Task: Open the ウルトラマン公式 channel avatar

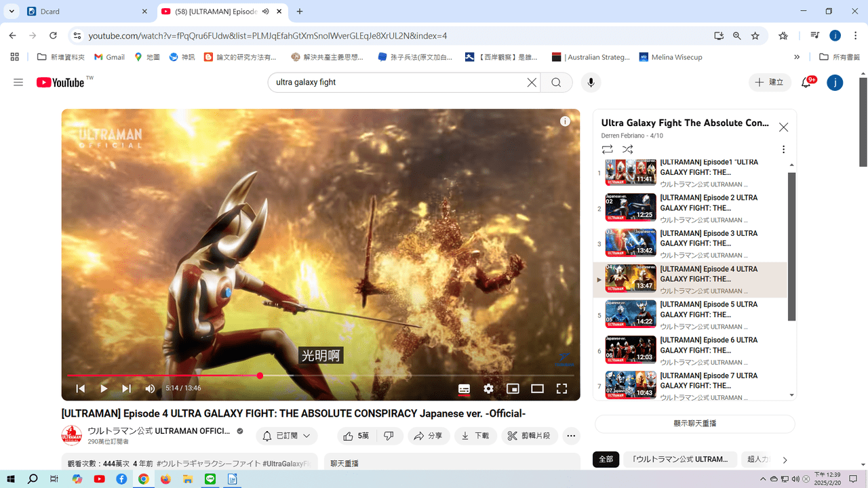Action: [x=71, y=435]
